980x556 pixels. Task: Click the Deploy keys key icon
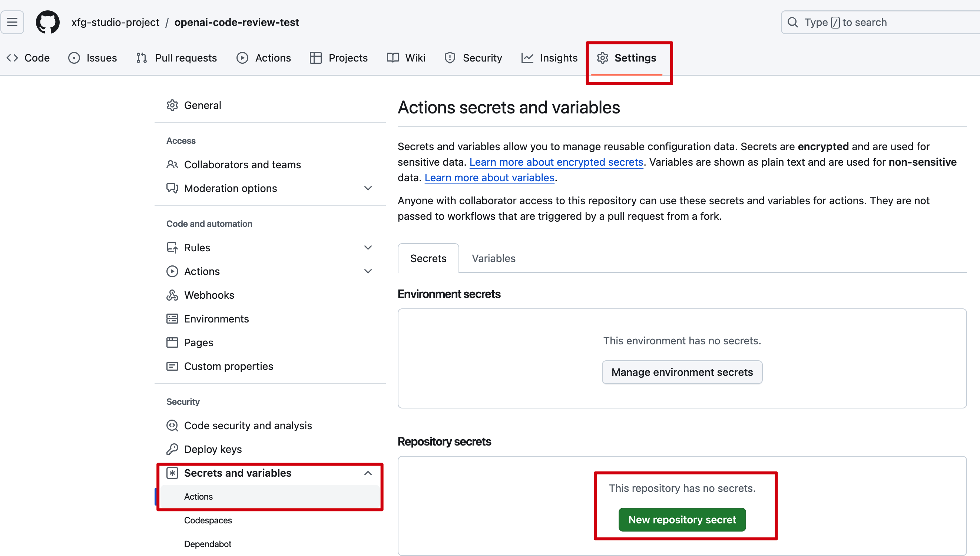pos(172,449)
